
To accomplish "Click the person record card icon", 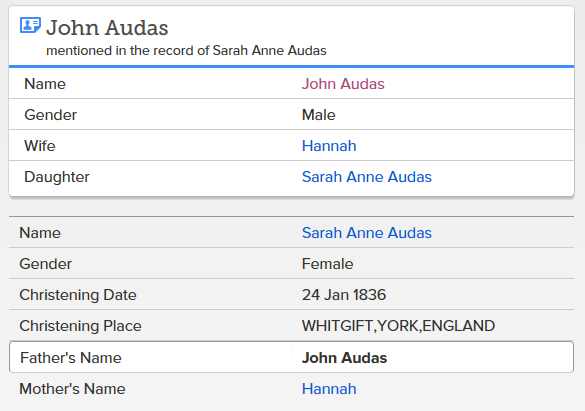I will 30,25.
